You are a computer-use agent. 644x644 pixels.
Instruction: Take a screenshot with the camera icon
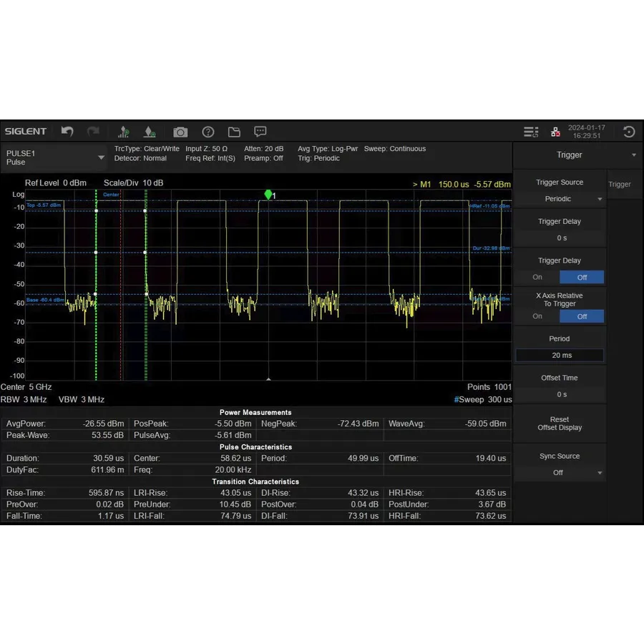[x=180, y=132]
